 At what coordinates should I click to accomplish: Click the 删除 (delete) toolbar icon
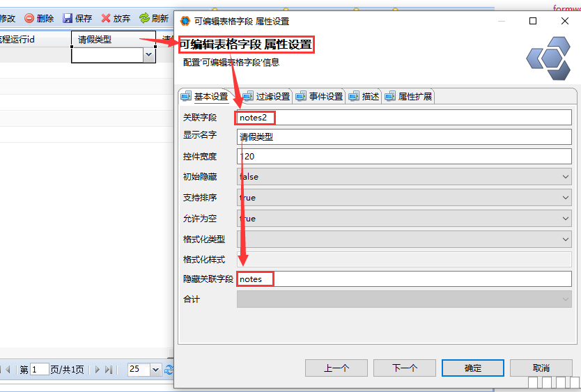[x=29, y=19]
